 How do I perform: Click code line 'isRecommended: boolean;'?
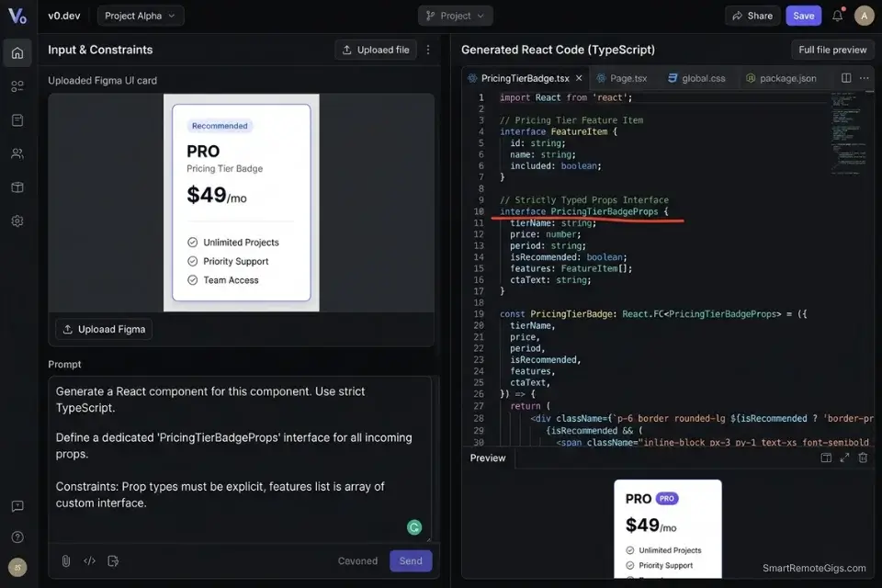[x=568, y=257]
